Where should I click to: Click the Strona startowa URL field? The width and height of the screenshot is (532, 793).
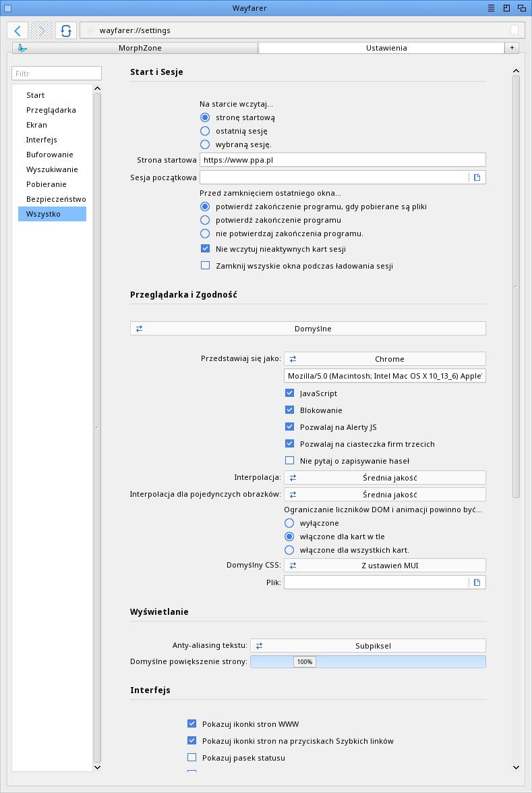click(x=343, y=160)
